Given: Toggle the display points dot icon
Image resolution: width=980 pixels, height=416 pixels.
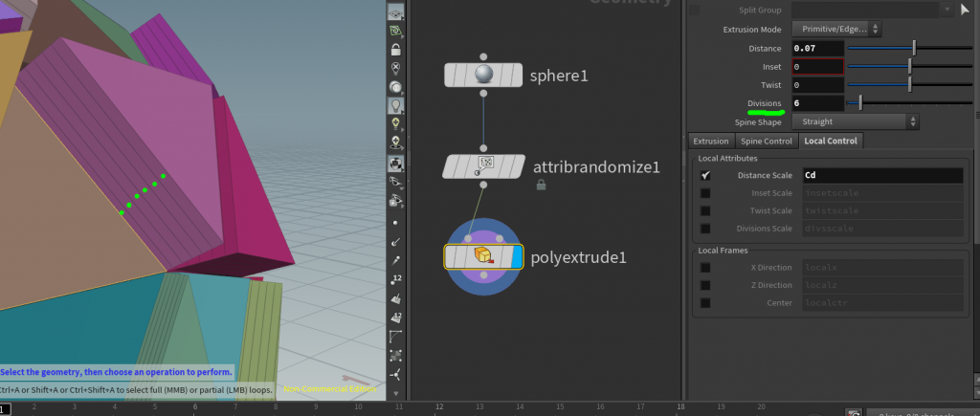Looking at the screenshot, I should (395, 223).
